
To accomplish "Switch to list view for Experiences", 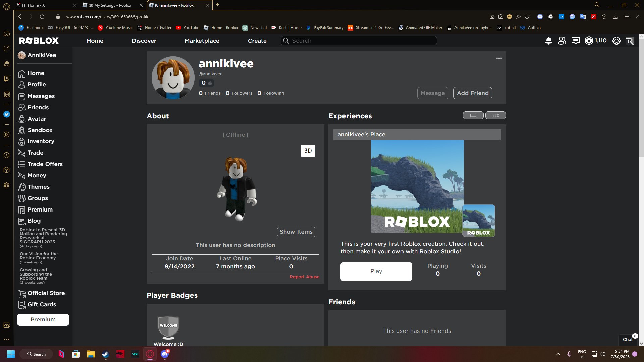I will (473, 115).
